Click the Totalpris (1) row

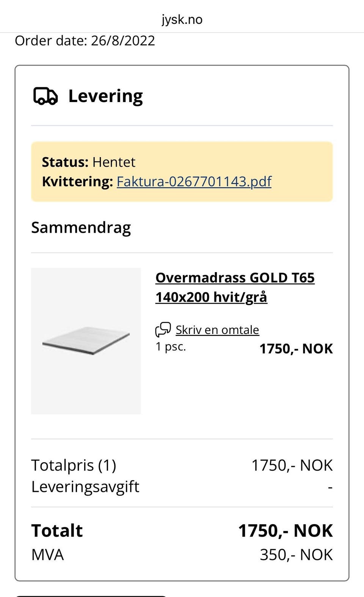(74, 465)
